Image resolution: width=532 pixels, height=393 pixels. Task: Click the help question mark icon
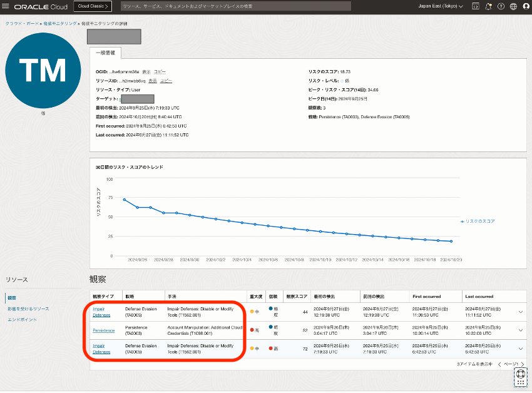(x=501, y=6)
